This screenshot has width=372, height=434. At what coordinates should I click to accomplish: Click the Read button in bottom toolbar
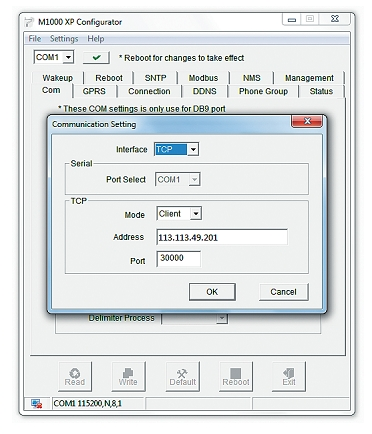click(75, 377)
